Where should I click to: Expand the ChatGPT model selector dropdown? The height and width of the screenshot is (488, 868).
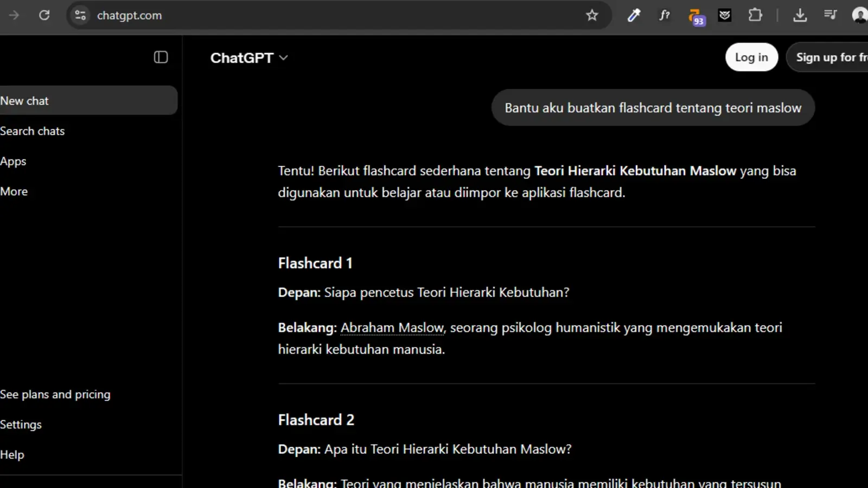[249, 57]
